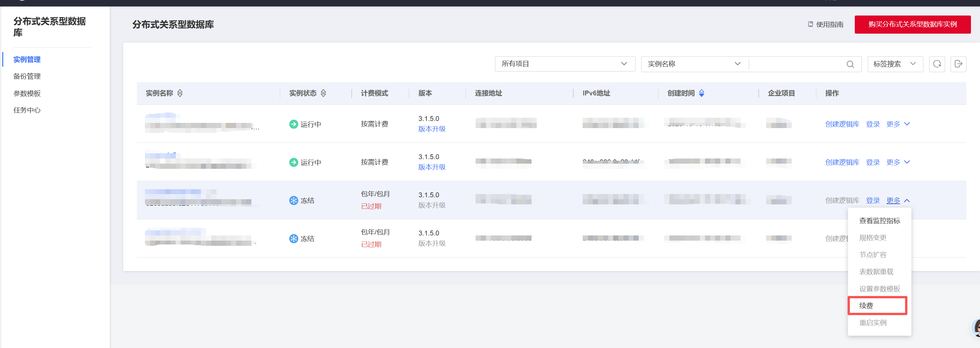
Task: Expand the 标签搜索 tag search dropdown
Action: pos(895,64)
